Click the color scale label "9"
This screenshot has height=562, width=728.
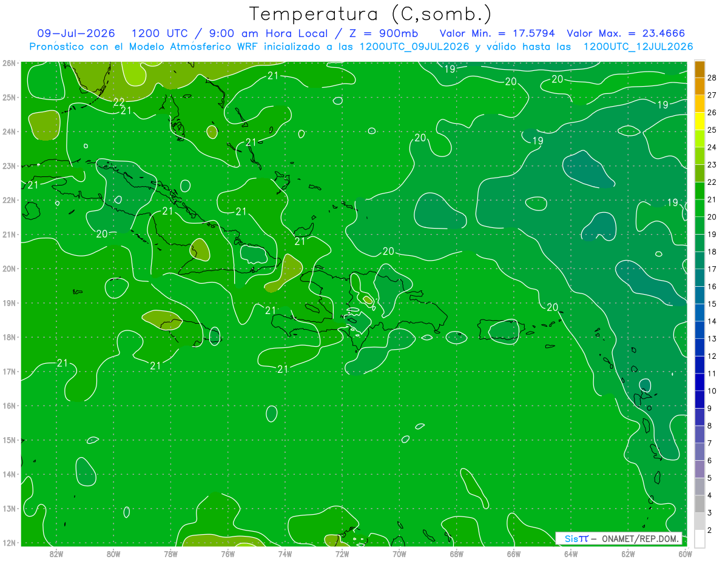pos(710,408)
